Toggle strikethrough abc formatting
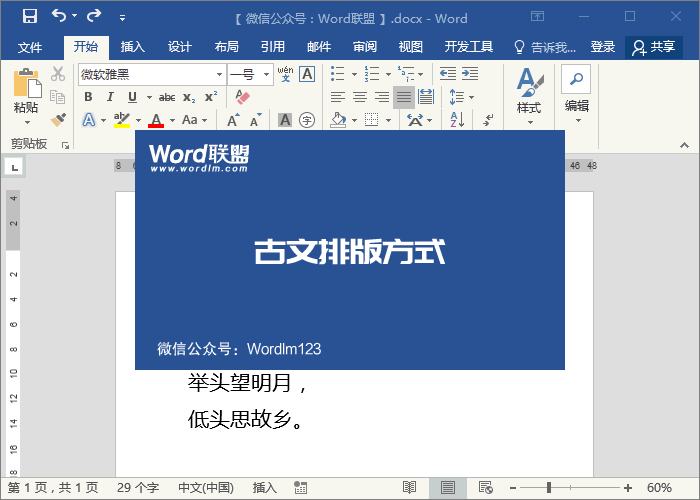 [167, 97]
